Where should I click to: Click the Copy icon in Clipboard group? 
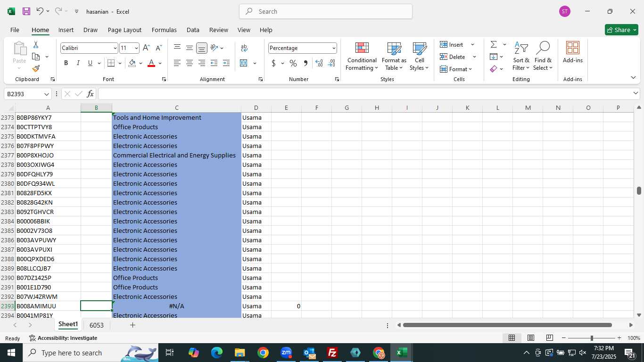pyautogui.click(x=36, y=57)
